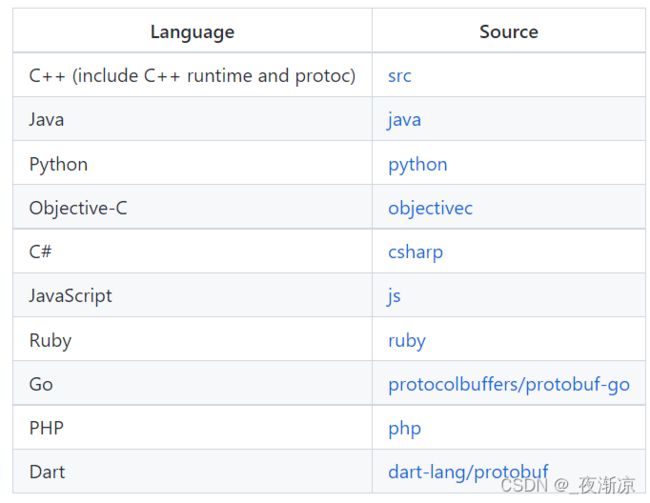This screenshot has width=650, height=503.
Task: Open the objectivec source link
Action: click(x=430, y=208)
